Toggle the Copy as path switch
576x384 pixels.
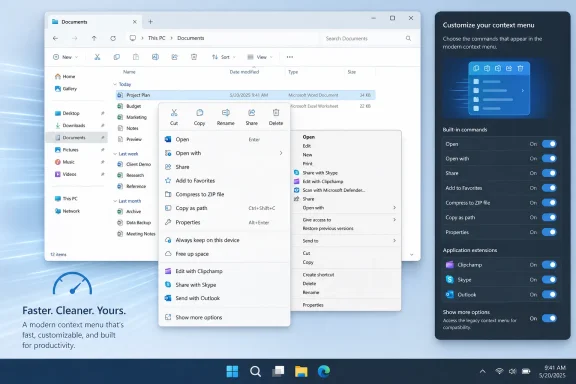(x=549, y=217)
